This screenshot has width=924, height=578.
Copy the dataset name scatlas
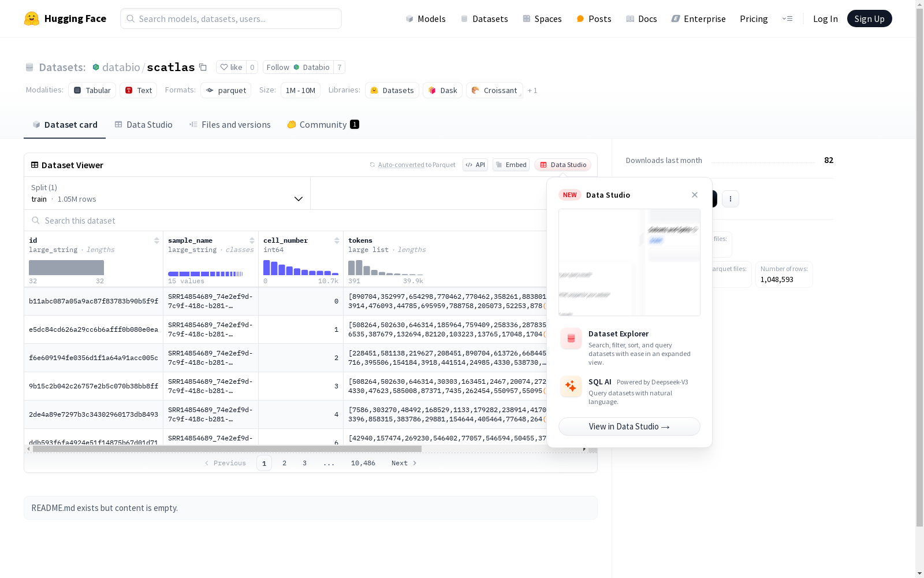coord(203,67)
